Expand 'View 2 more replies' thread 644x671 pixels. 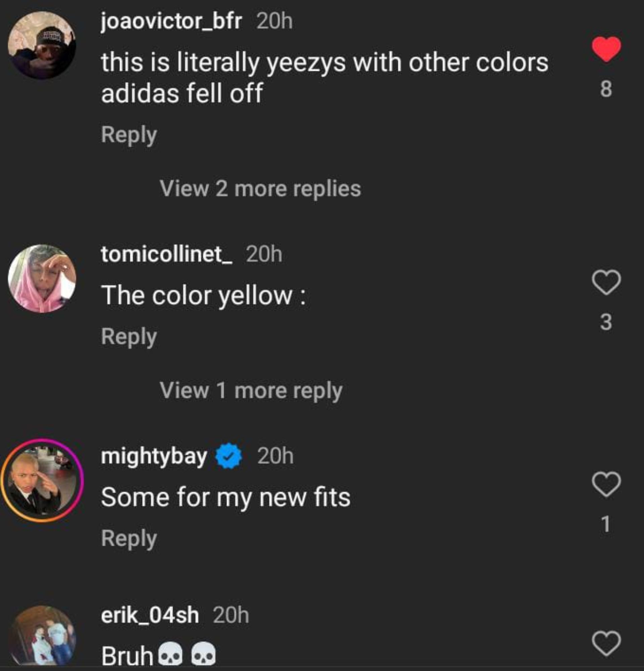(260, 189)
